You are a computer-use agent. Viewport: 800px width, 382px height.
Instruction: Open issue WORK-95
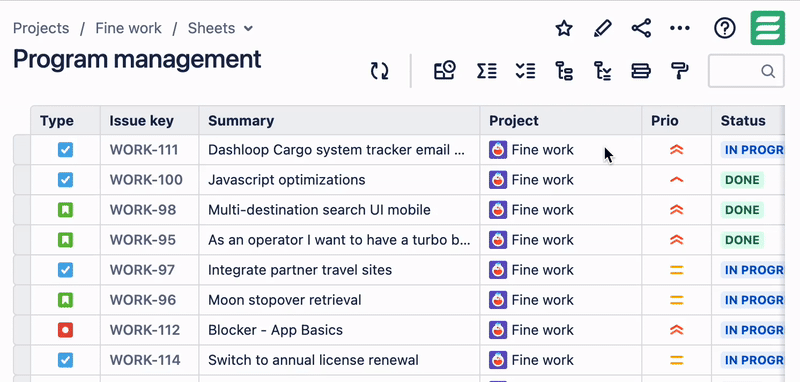(x=143, y=240)
